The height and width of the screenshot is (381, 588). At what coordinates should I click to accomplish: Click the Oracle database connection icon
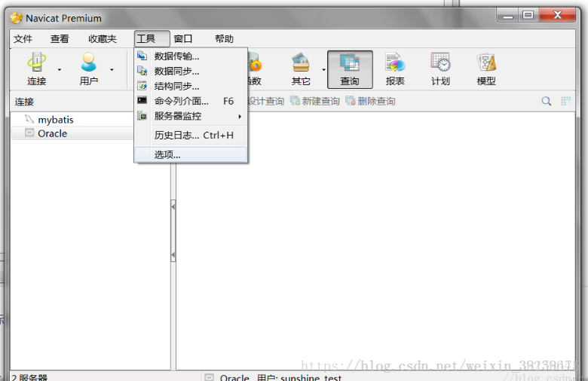(29, 133)
